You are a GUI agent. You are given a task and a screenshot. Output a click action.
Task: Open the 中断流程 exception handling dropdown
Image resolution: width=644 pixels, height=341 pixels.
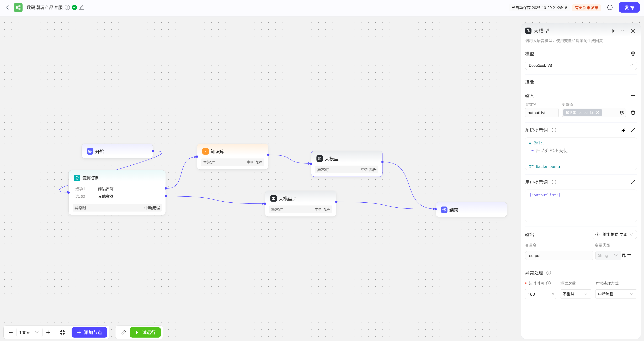point(615,294)
